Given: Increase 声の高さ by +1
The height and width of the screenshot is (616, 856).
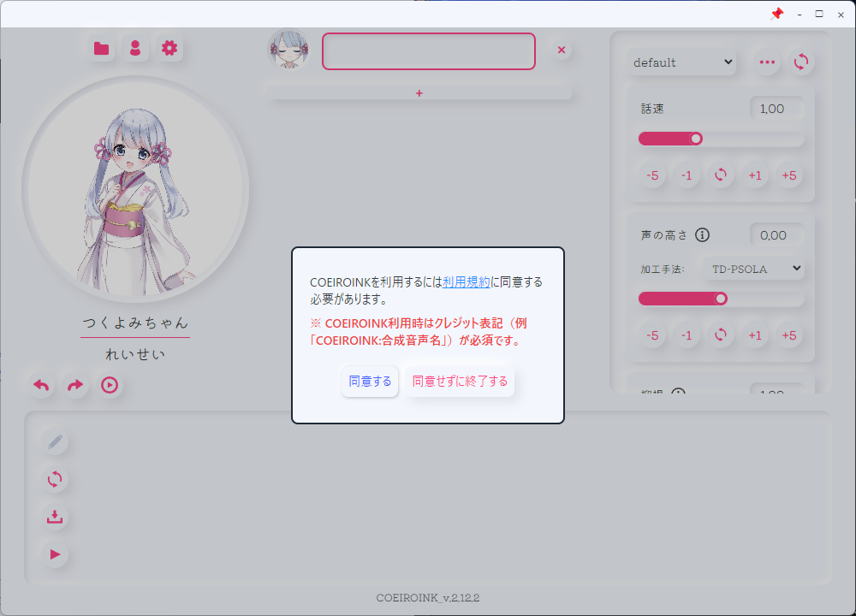Looking at the screenshot, I should [x=755, y=335].
